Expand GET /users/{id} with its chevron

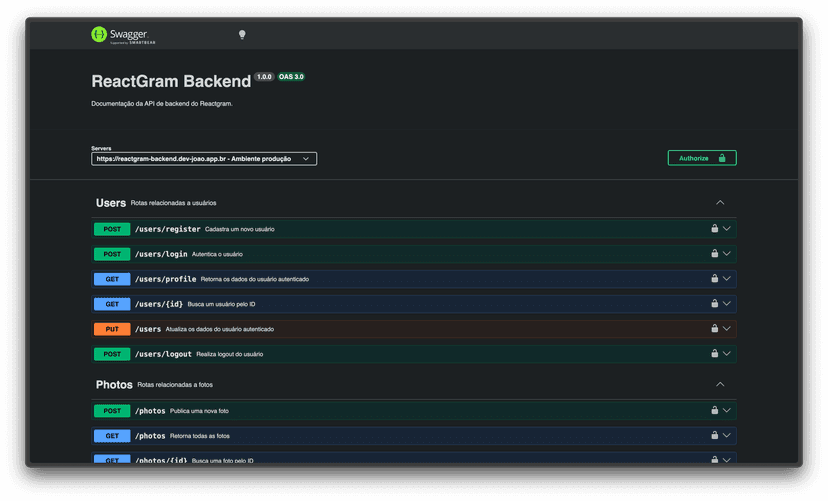727,304
